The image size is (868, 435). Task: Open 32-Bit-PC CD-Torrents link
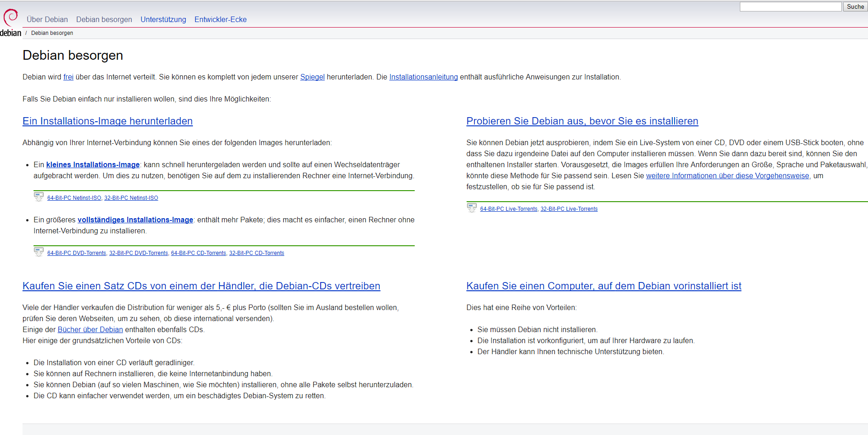pos(256,253)
